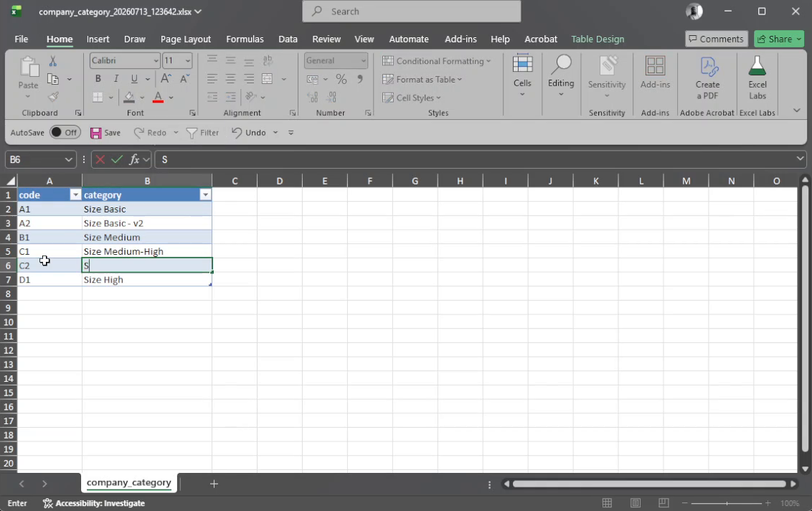Viewport: 812px width, 511px height.
Task: Toggle the AutoSave switch
Action: pyautogui.click(x=65, y=132)
